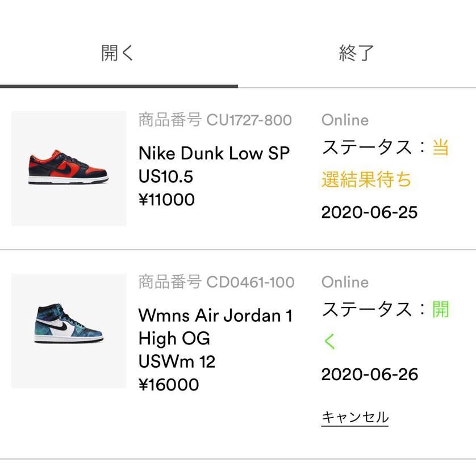Open the Air Jordan 1 tie-dye shoe thumbnail
This screenshot has width=476, height=471.
pos(69,331)
